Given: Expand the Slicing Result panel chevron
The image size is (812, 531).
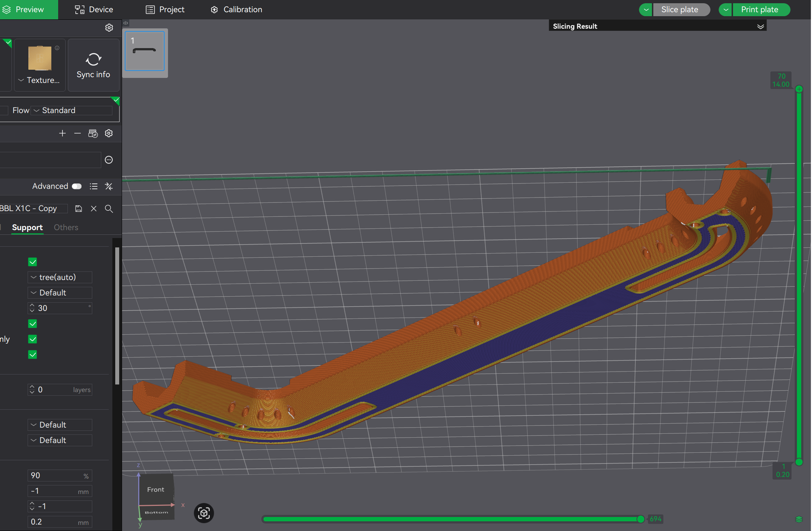Looking at the screenshot, I should (760, 27).
